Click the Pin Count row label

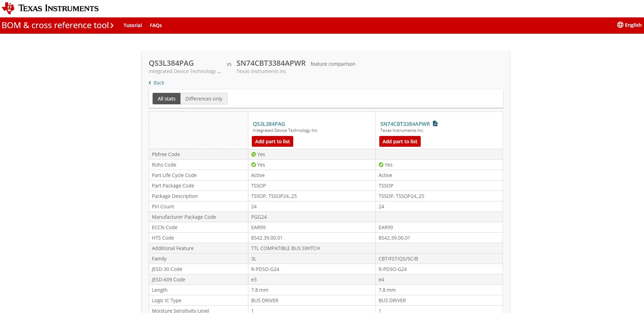163,207
